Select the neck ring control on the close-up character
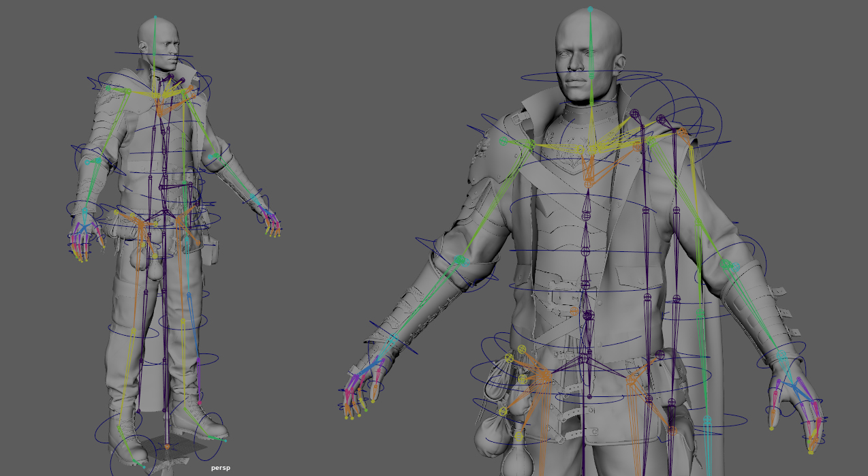Viewport: 868px width, 476px height. coord(591,76)
